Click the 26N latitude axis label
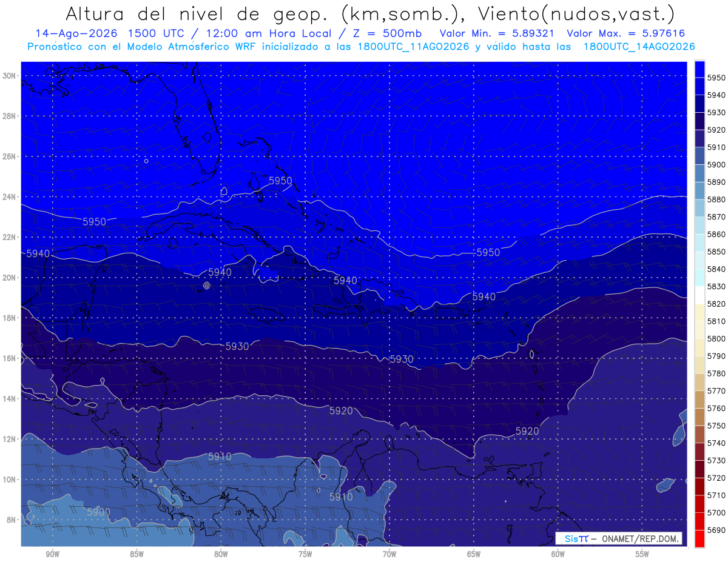 pos(10,156)
